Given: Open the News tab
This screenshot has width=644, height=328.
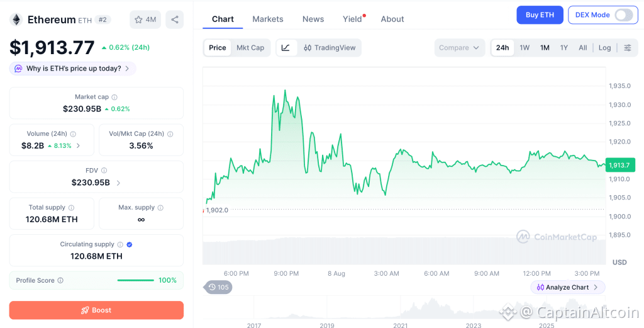Looking at the screenshot, I should (313, 19).
